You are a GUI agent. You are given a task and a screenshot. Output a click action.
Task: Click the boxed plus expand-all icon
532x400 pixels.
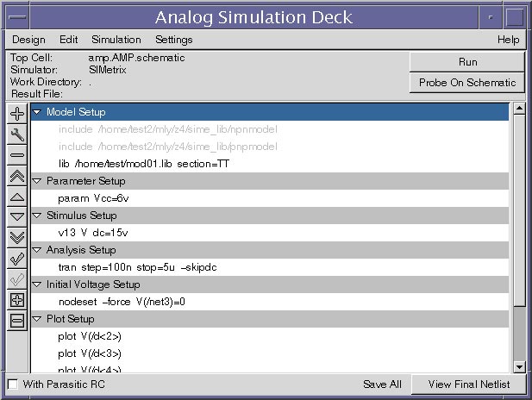tap(17, 300)
